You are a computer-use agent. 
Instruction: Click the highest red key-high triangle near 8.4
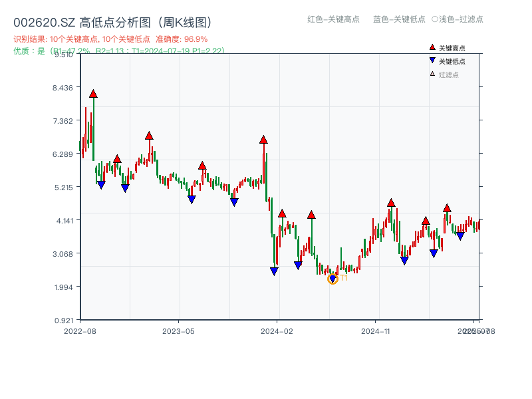[x=93, y=94]
